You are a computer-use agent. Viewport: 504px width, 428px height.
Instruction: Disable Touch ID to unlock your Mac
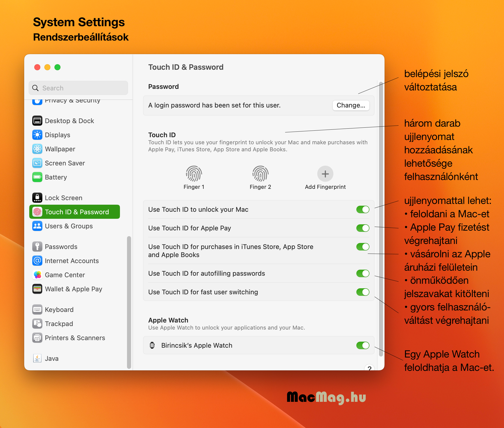[363, 209]
